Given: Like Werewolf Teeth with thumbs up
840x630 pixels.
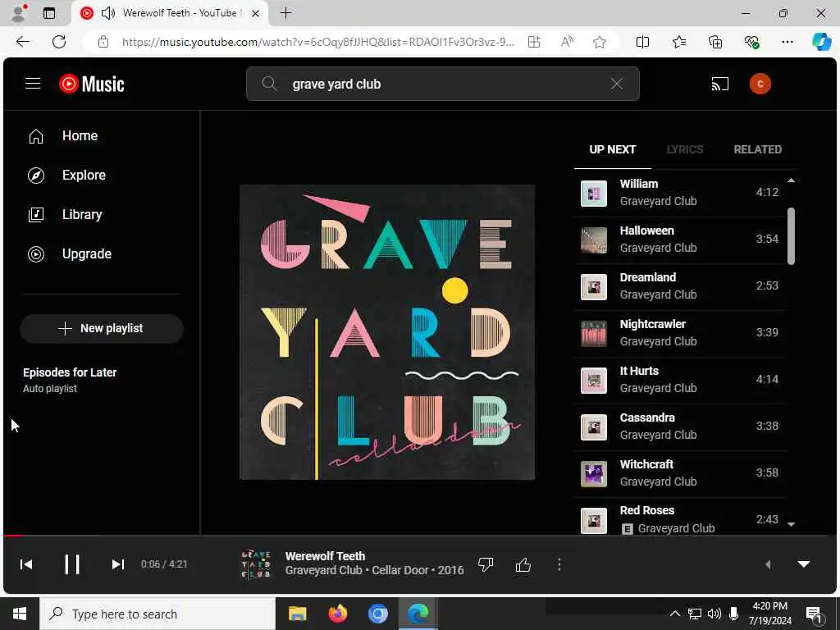Looking at the screenshot, I should (523, 564).
